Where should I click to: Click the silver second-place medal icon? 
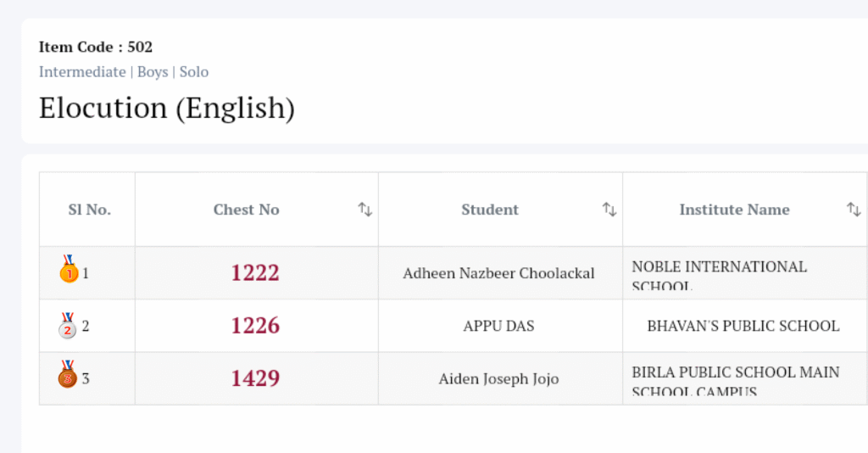point(68,325)
